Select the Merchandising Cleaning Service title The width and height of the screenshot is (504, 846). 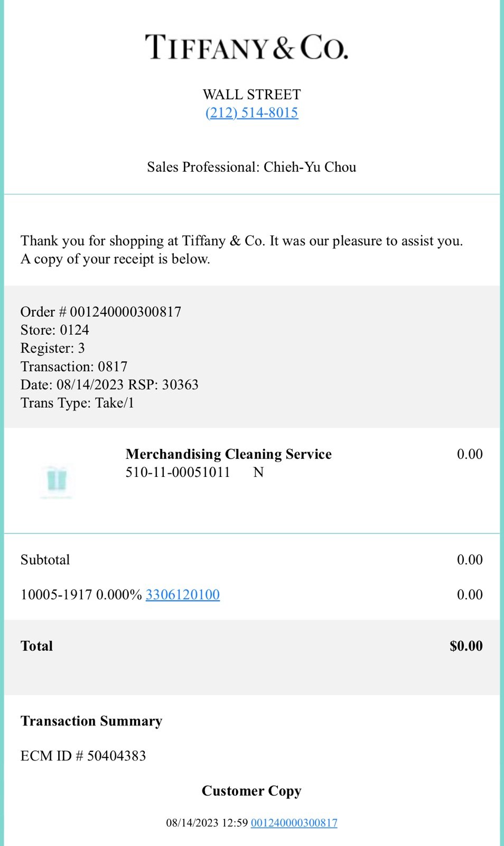tap(229, 454)
